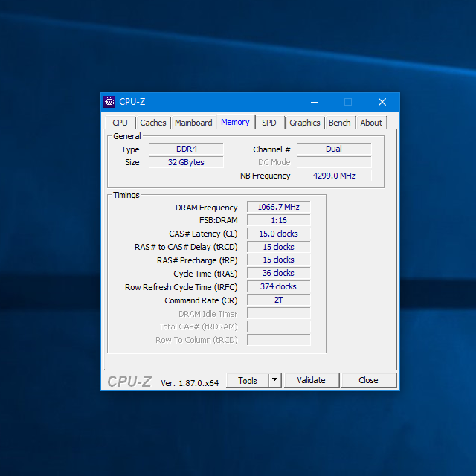
Task: Click the "Cycle Time (tRAS)" label
Action: (x=205, y=274)
